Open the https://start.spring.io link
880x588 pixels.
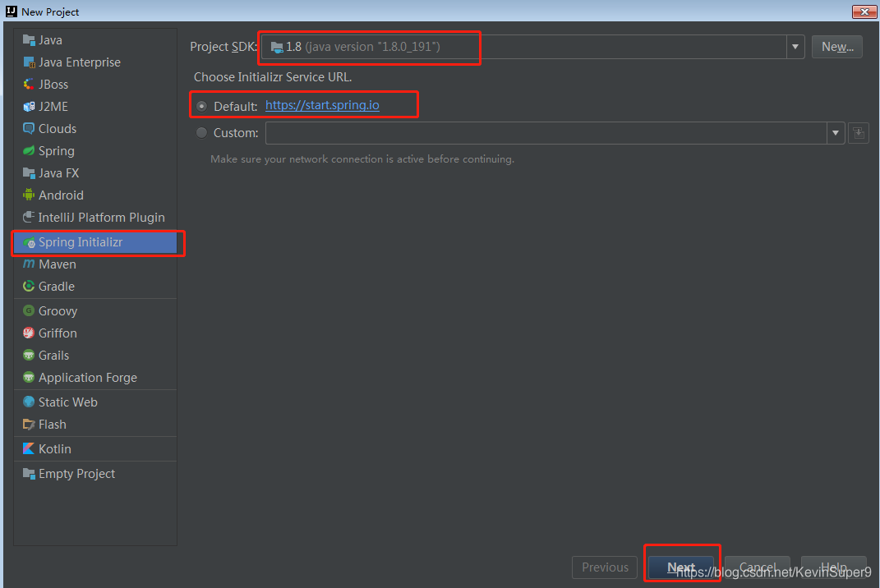point(322,105)
